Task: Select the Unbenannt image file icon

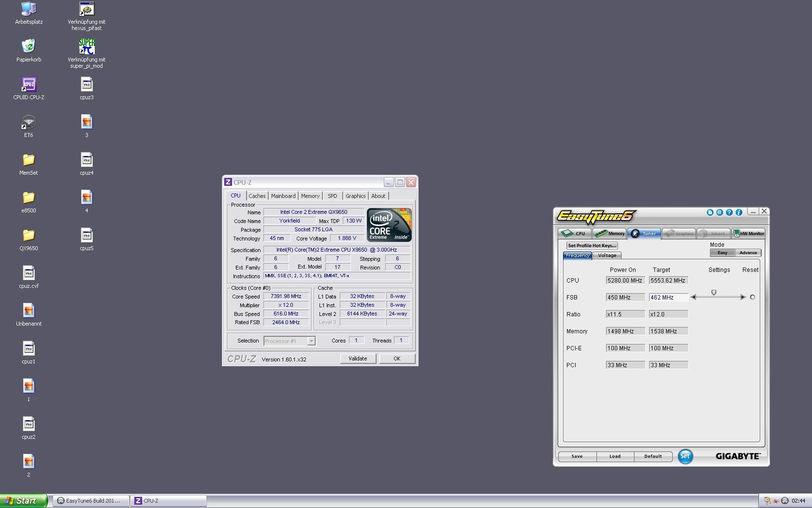Action: tap(29, 315)
